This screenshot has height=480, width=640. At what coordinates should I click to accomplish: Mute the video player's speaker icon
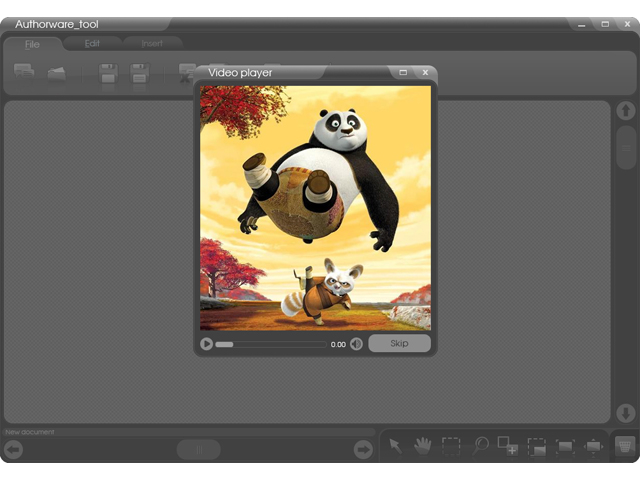click(356, 344)
